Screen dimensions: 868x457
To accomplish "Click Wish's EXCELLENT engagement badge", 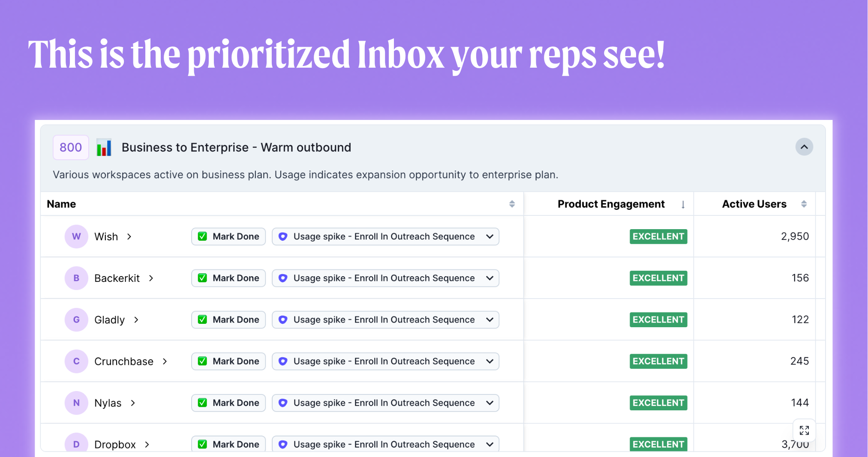I will click(658, 236).
